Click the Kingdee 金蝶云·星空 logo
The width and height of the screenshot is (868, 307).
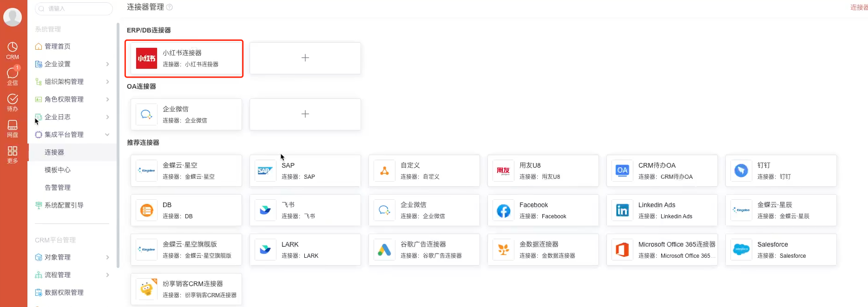click(146, 170)
